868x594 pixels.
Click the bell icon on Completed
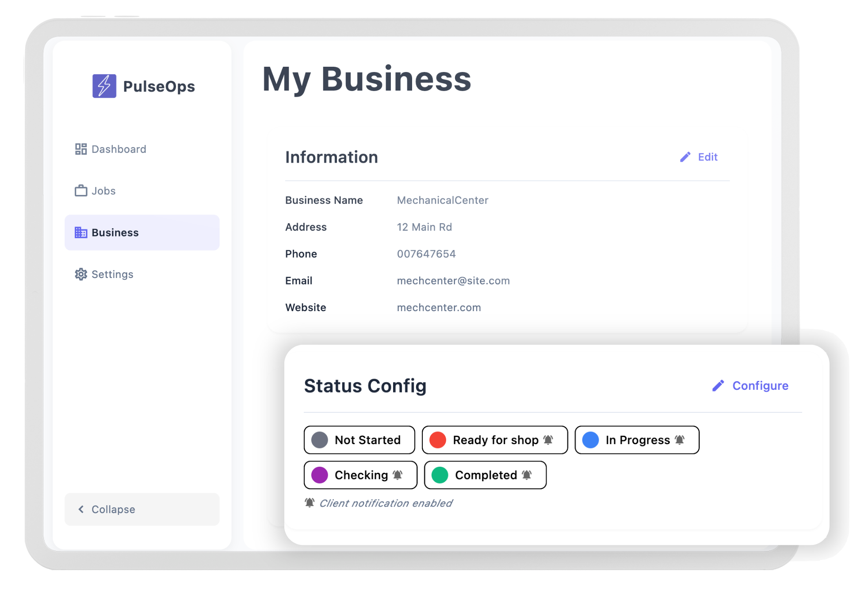[x=527, y=475]
